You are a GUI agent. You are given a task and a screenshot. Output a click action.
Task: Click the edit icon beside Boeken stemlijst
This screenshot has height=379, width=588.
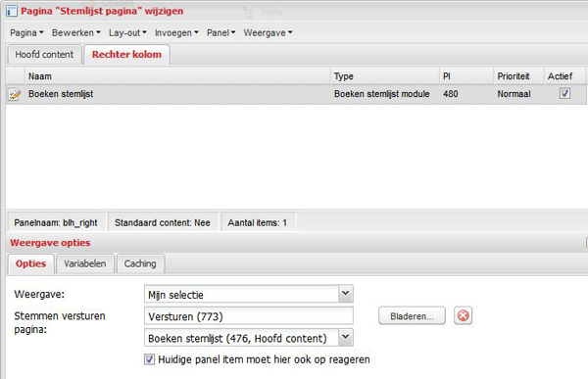click(15, 94)
